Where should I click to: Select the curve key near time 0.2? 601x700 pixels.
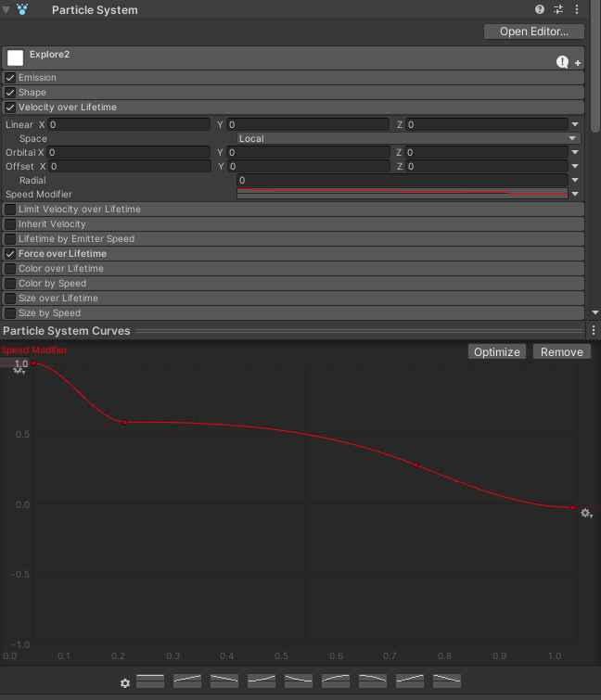pyautogui.click(x=125, y=423)
